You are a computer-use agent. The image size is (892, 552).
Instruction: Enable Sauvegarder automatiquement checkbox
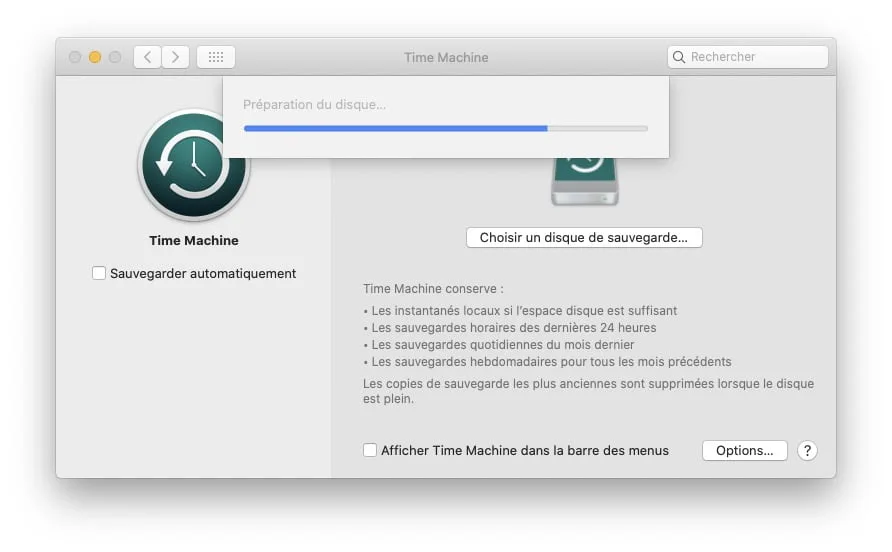click(99, 273)
